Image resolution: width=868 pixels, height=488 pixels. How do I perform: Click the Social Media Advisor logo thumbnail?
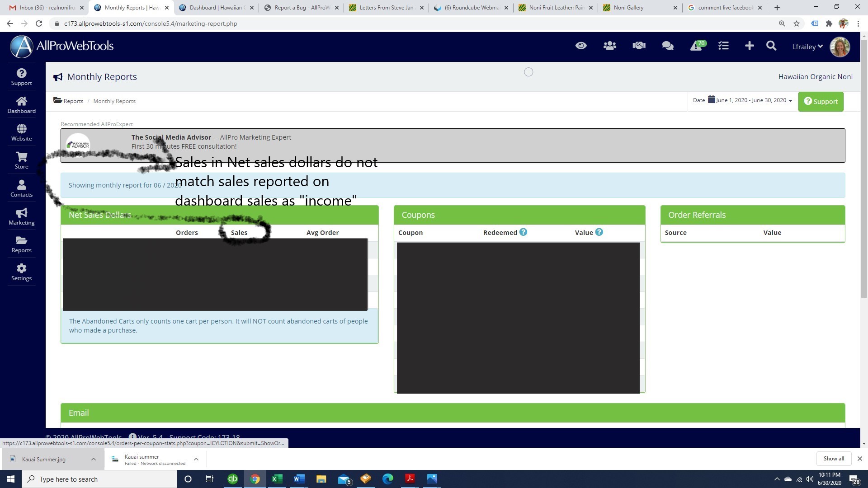78,145
